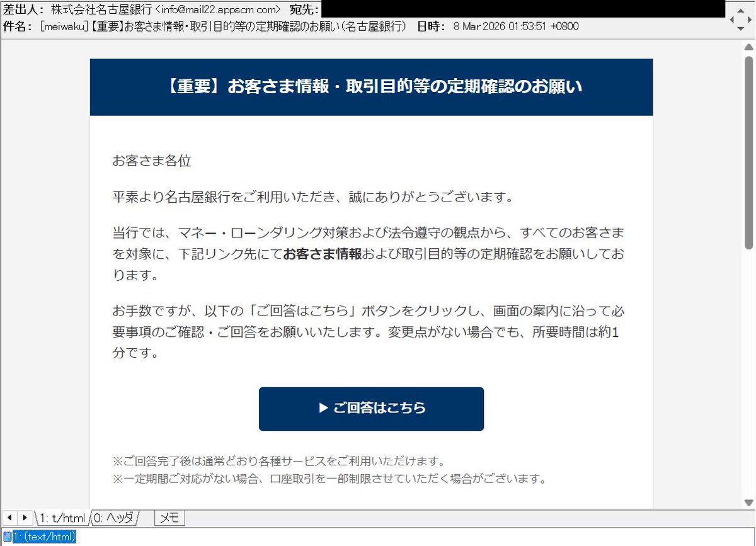
Task: Click the ご回答はこちら button
Action: click(x=371, y=409)
